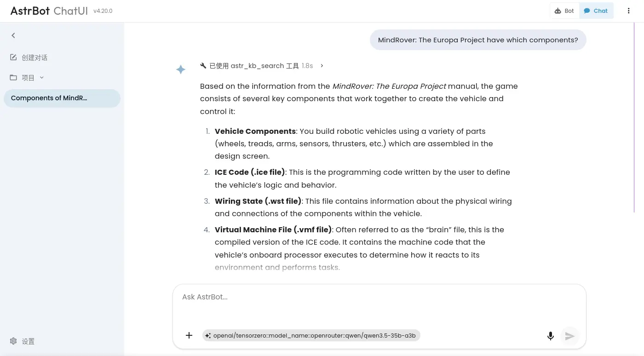
Task: Switch to Chat mode
Action: tap(596, 11)
